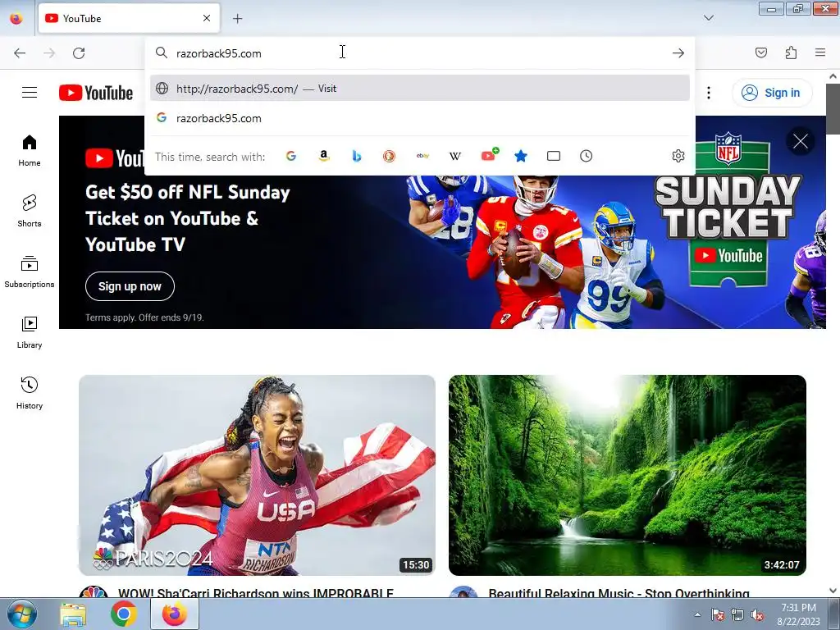Search with eBay one-off icon
The height and width of the screenshot is (630, 840).
point(422,156)
